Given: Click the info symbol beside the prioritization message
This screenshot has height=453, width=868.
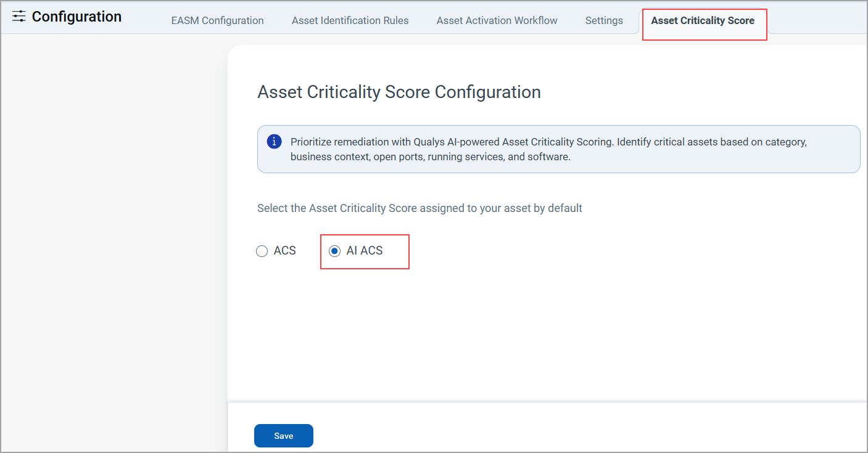Looking at the screenshot, I should point(274,141).
